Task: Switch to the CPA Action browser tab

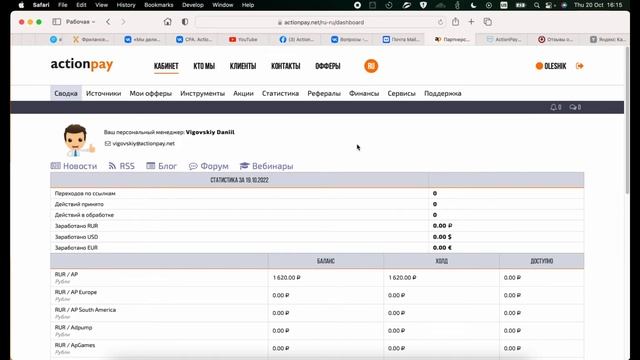Action: [x=194, y=39]
